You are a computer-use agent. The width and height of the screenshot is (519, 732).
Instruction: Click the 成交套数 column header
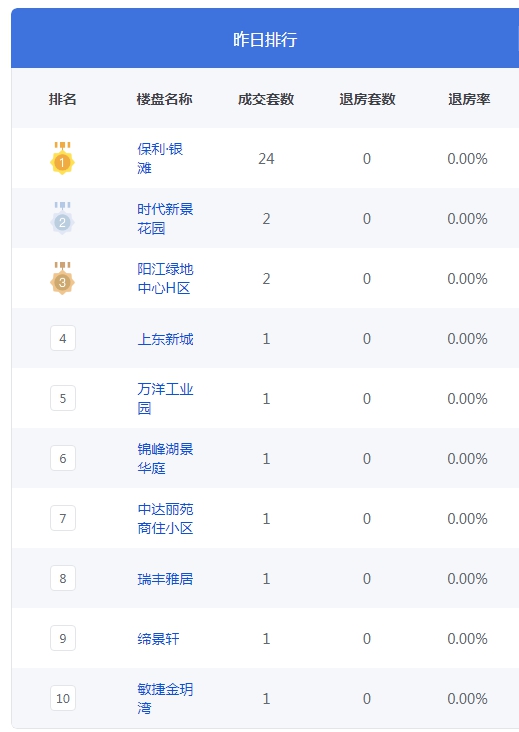(x=266, y=99)
